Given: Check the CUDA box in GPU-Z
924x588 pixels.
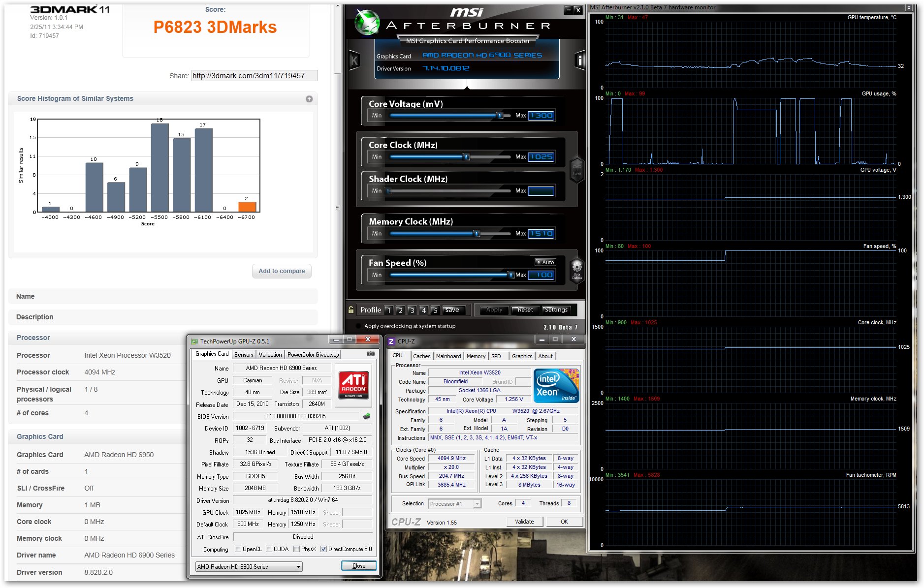Looking at the screenshot, I should coord(269,549).
